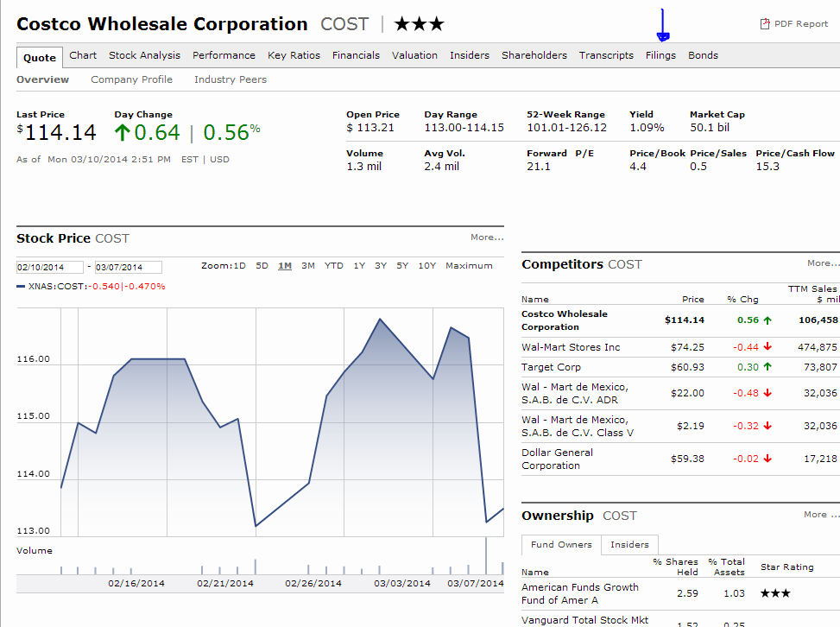The height and width of the screenshot is (627, 840).
Task: Click the Wal-Mart Stores price $74.25
Action: (x=687, y=347)
